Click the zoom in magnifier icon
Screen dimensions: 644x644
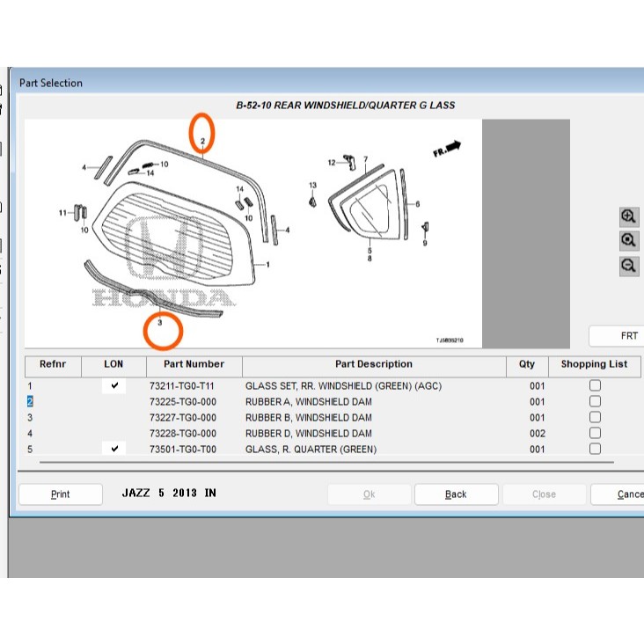tap(629, 216)
